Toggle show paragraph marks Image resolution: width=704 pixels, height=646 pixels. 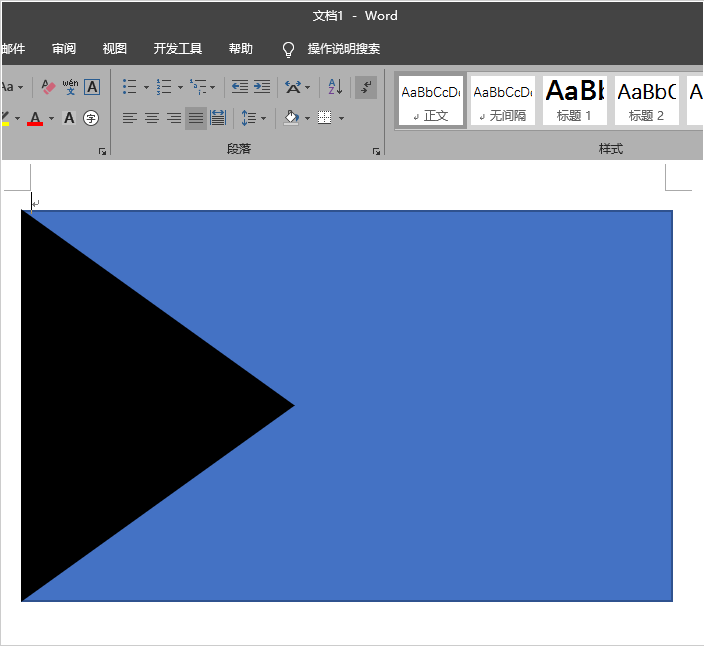[366, 87]
